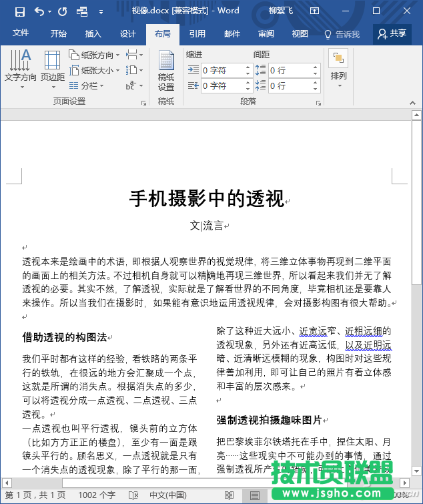Launch 段落 paragraph dialog launcher
The height and width of the screenshot is (504, 423).
(318, 103)
